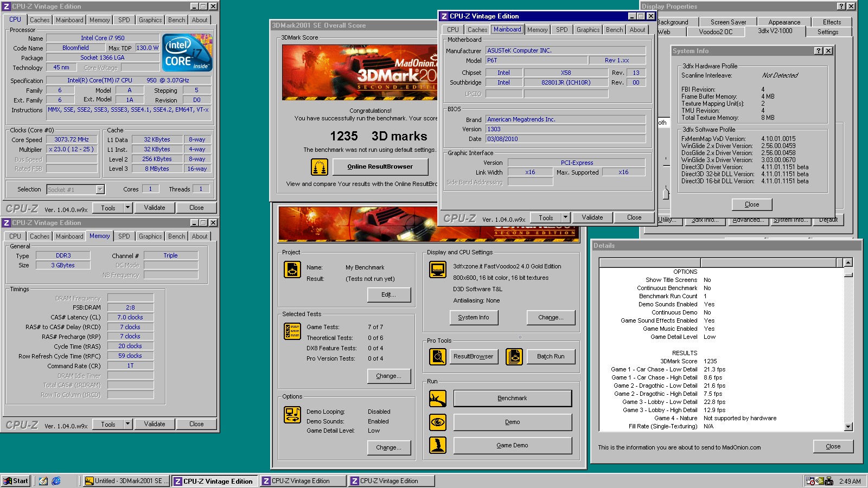
Task: Click the Details list scroll up arrow
Action: 848,262
